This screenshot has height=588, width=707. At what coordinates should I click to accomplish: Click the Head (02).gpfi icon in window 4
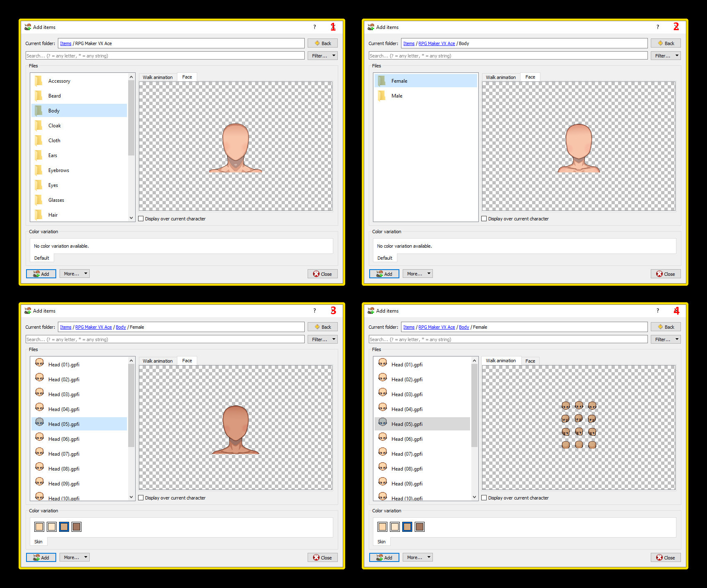[383, 378]
